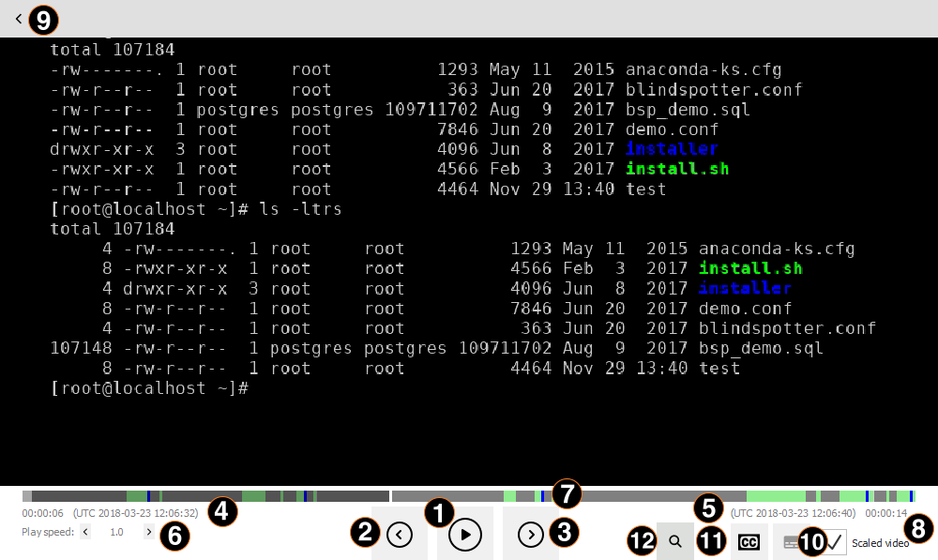Click the white playhead on the timeline

point(390,495)
